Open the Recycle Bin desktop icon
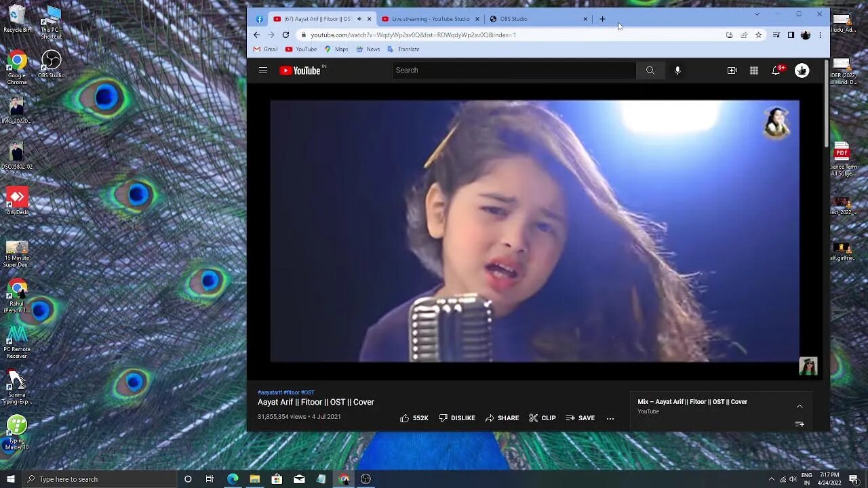 point(17,19)
